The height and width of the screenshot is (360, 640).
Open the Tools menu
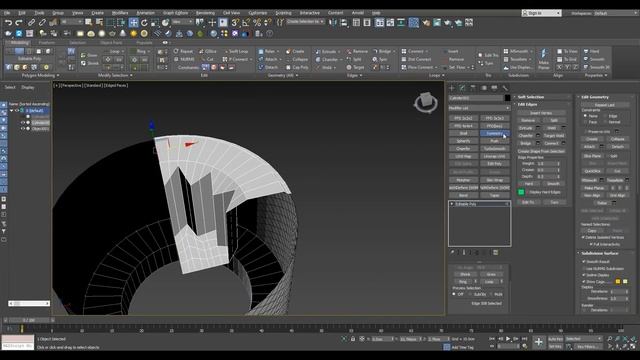[39, 13]
